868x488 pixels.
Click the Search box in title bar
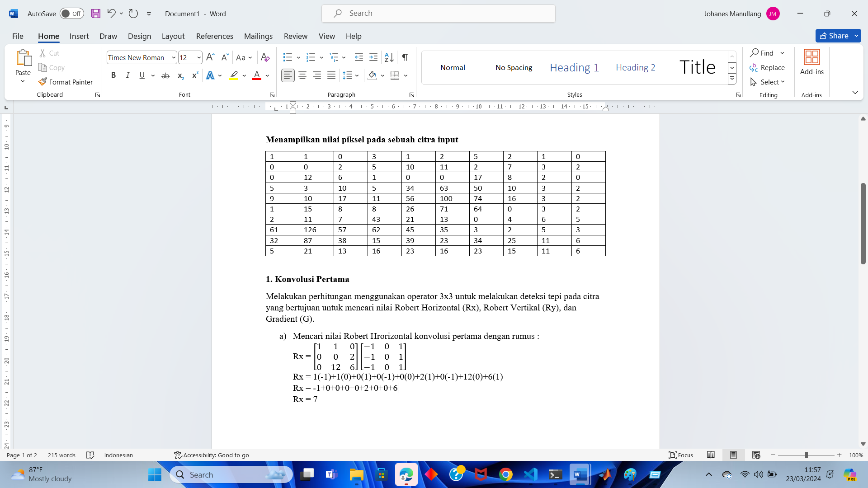coord(438,14)
